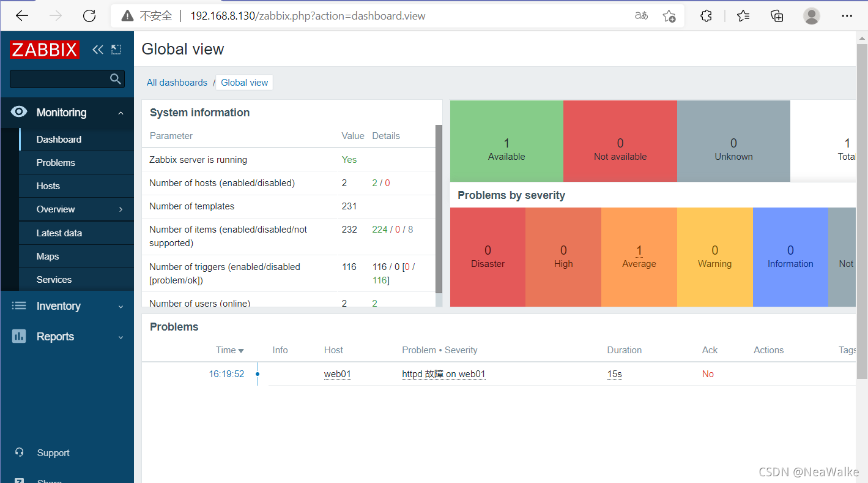Sort problems by Time column arrow
Screen dimensions: 868x483
[x=241, y=351]
